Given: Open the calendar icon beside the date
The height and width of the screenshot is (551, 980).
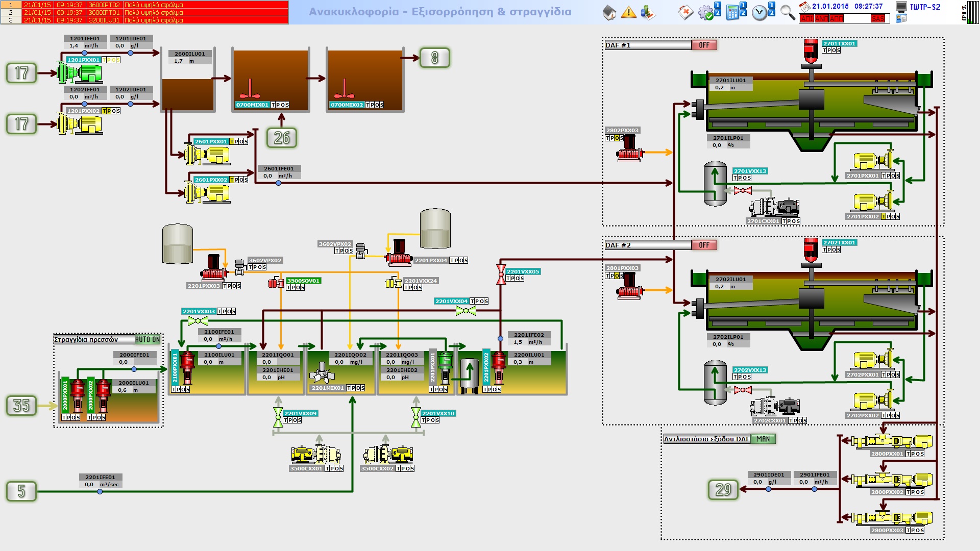Looking at the screenshot, I should click(804, 7).
